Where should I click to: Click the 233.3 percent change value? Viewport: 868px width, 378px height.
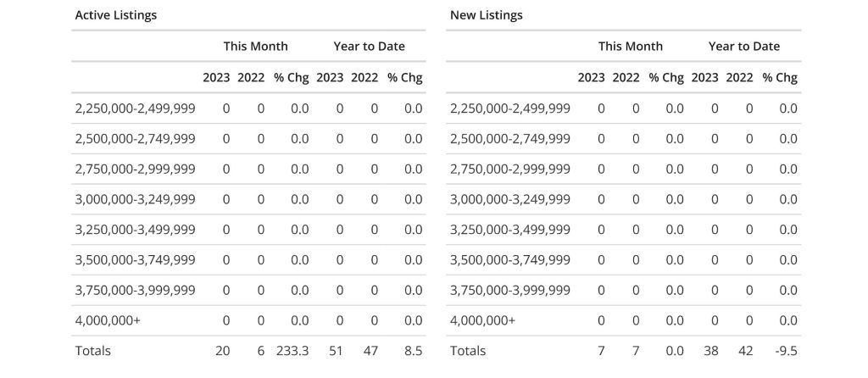coord(291,350)
